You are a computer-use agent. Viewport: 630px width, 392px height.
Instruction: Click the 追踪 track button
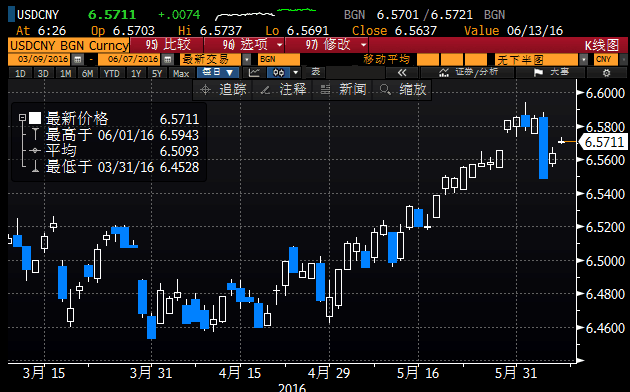point(223,90)
